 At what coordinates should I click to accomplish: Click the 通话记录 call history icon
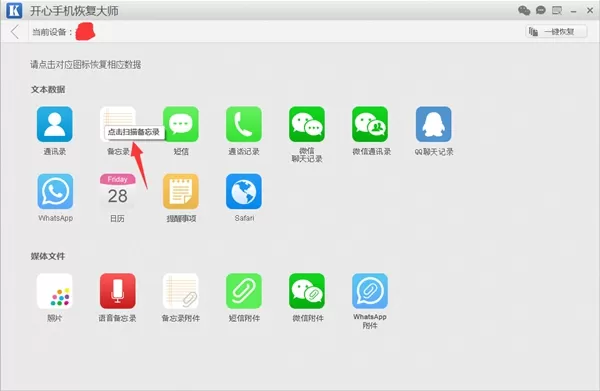tap(244, 124)
